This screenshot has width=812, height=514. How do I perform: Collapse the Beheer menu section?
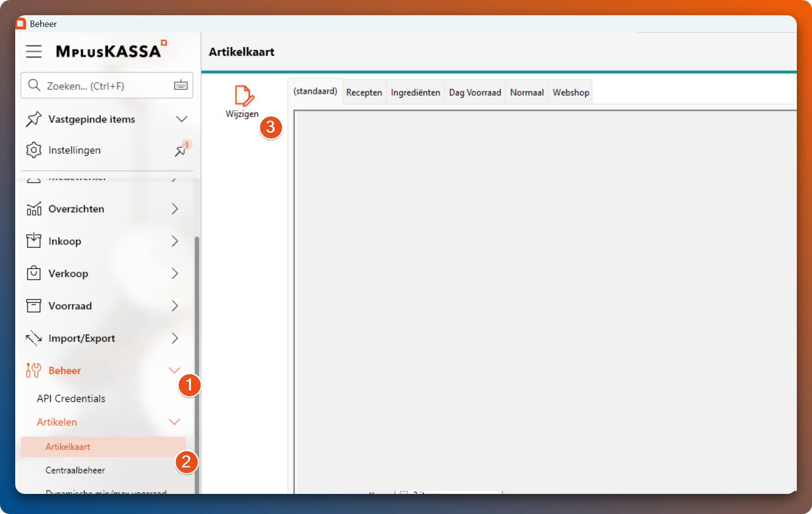click(174, 370)
